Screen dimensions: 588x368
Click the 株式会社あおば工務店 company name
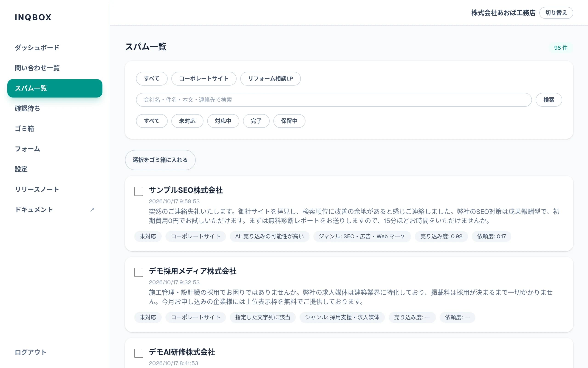503,13
